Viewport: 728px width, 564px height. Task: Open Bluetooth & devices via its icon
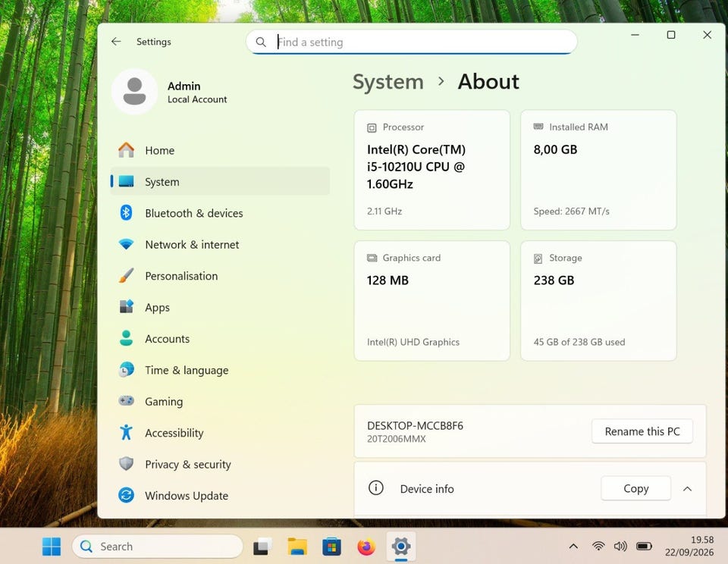coord(126,212)
